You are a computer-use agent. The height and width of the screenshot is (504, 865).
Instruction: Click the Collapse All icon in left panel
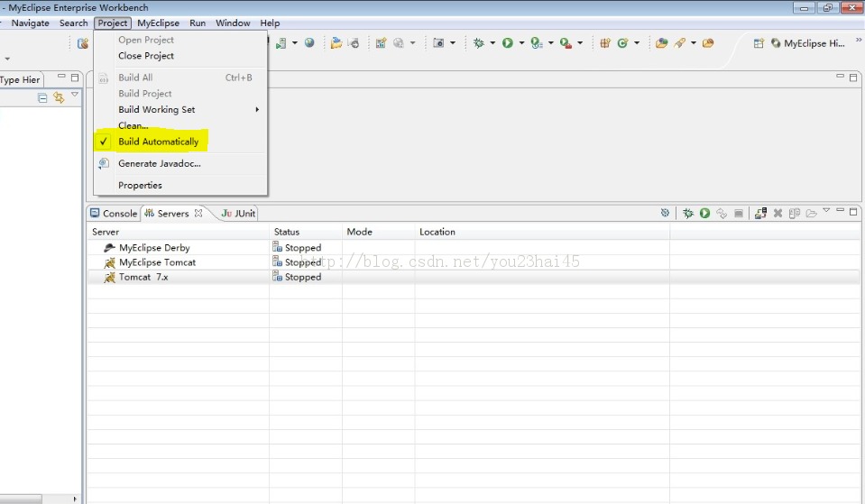[x=42, y=97]
